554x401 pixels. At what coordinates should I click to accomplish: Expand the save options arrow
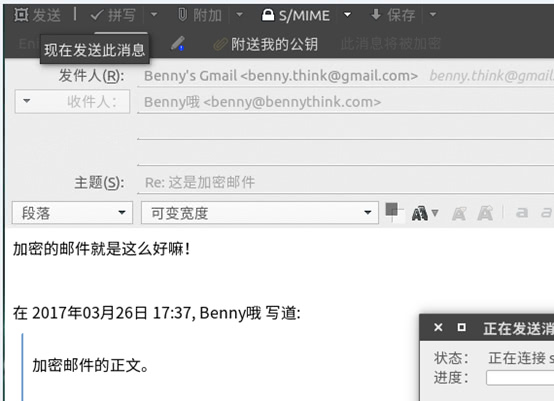(433, 15)
